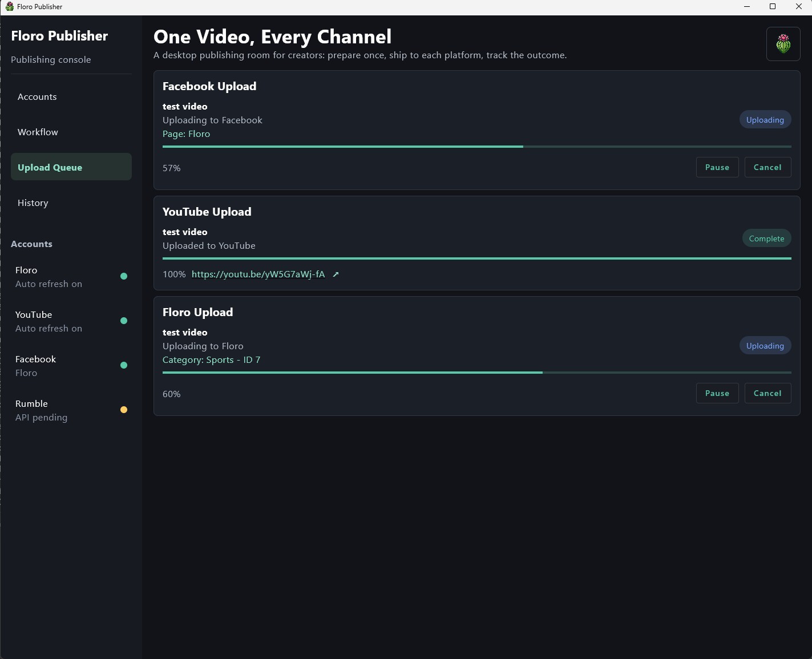This screenshot has height=659, width=812.
Task: Open the History page
Action: point(71,203)
